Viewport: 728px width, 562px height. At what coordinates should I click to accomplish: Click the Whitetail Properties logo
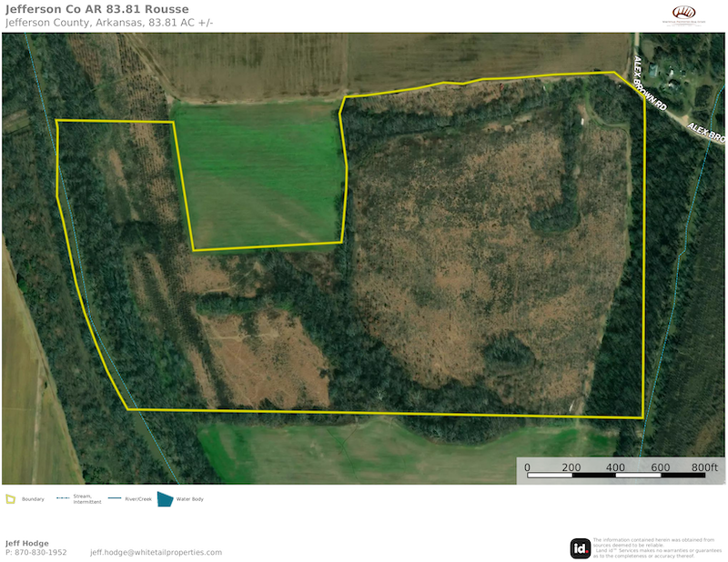[683, 15]
